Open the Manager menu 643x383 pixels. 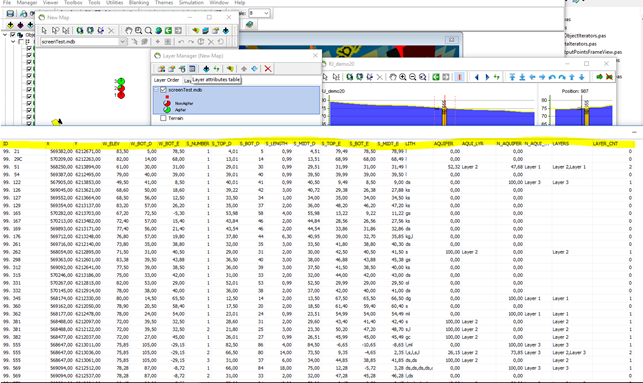coord(27,2)
